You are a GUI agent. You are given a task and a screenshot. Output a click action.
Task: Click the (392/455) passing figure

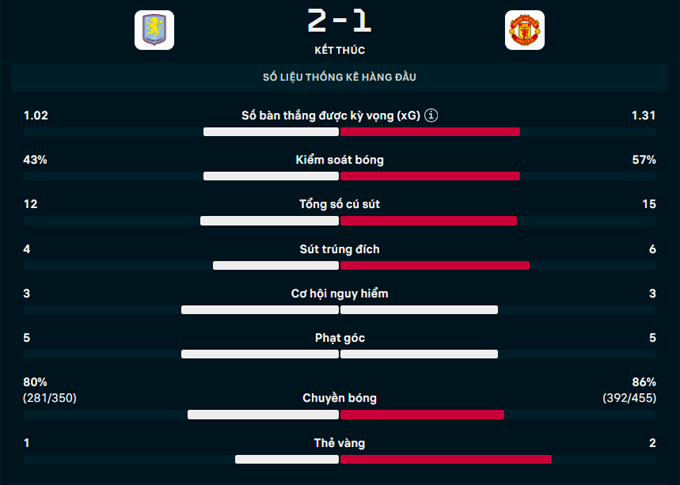(629, 398)
